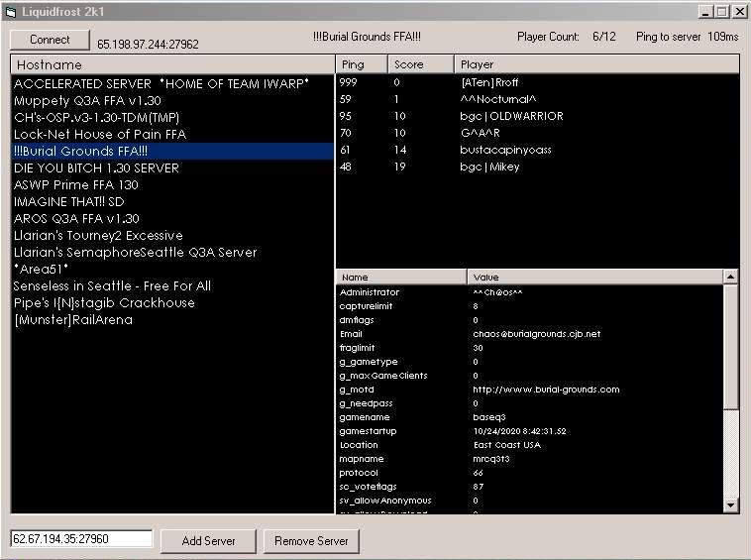
Task: Select the [Munster]RailArena server
Action: click(x=73, y=320)
